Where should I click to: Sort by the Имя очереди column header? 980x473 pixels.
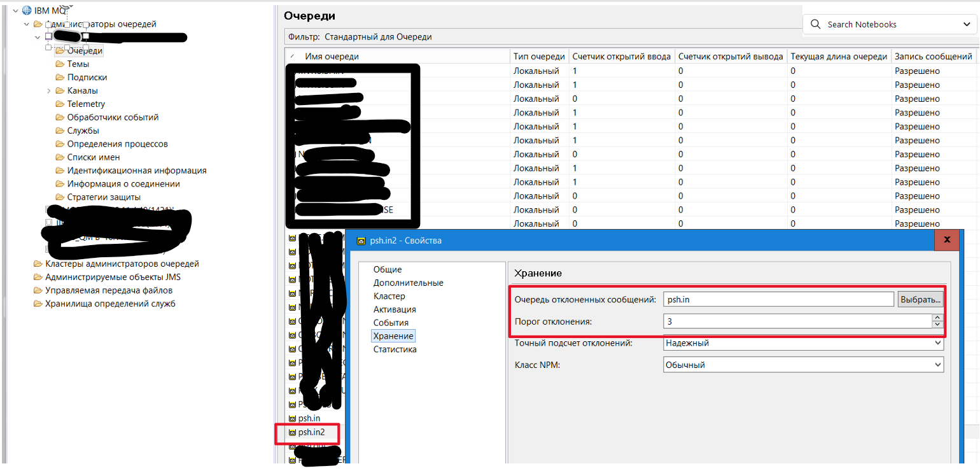click(x=332, y=57)
